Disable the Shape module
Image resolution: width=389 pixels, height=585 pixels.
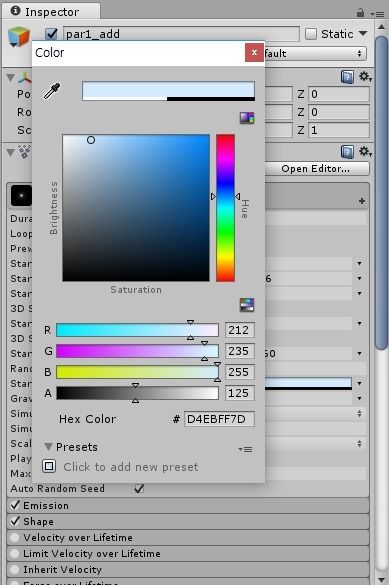(x=15, y=521)
